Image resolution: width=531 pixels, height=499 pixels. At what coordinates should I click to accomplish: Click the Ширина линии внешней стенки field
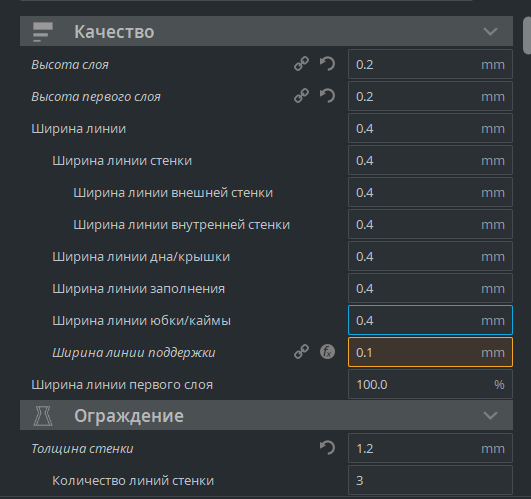pyautogui.click(x=430, y=192)
